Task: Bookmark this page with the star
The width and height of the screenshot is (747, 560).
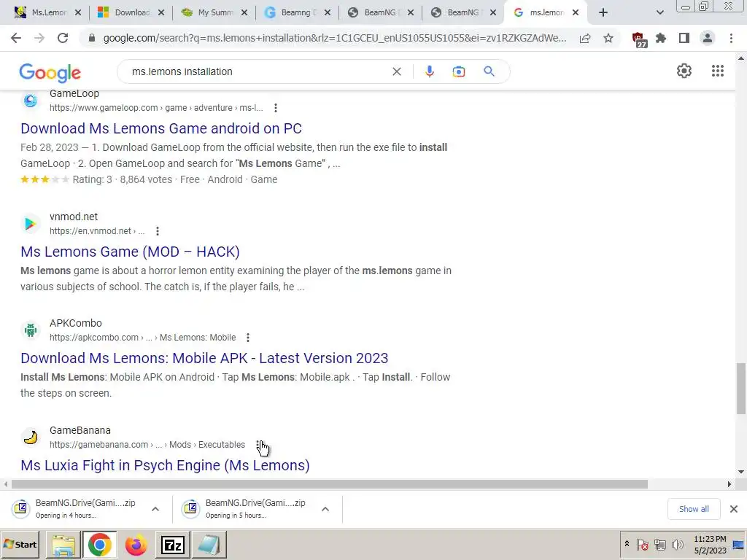Action: 608,38
